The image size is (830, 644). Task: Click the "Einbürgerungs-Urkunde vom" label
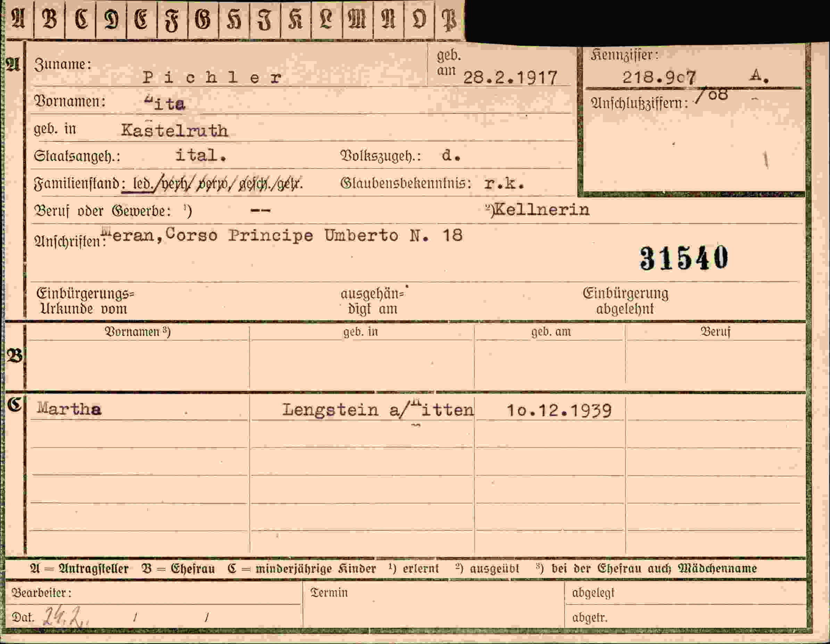click(85, 301)
